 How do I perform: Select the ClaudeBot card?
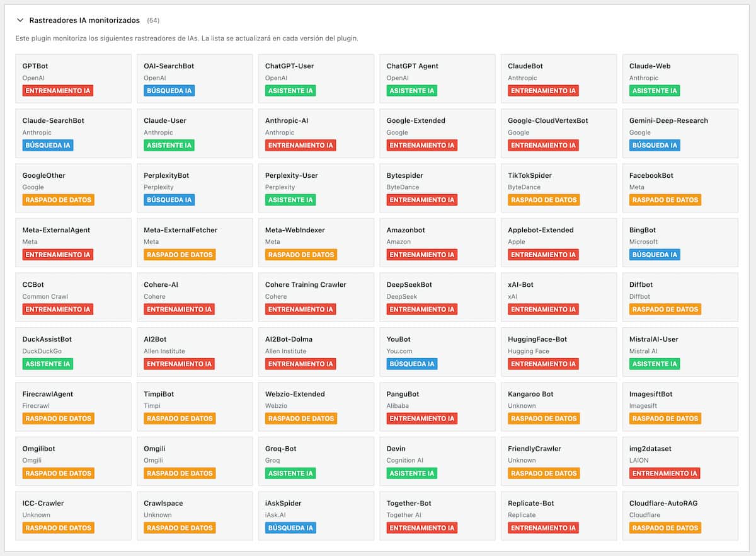(558, 78)
